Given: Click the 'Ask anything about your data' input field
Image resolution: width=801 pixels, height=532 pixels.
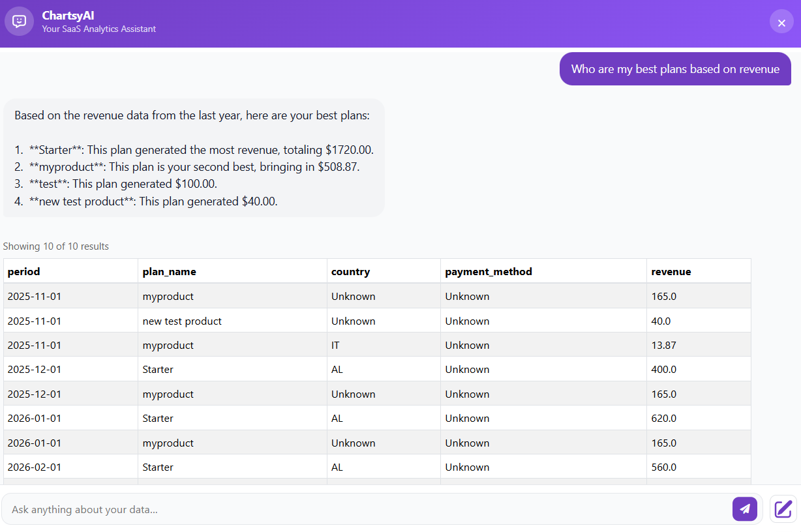Looking at the screenshot, I should pyautogui.click(x=326, y=509).
